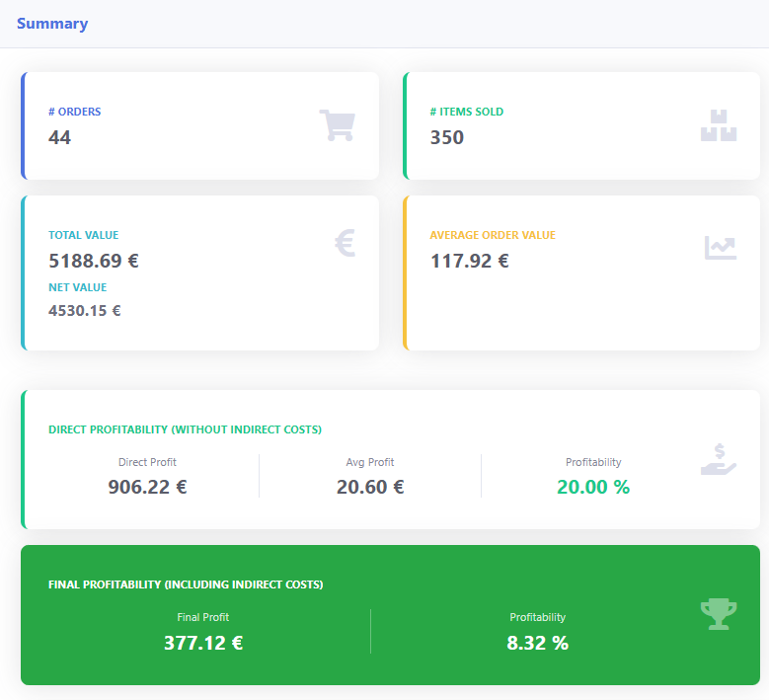Select the direct profit '906.22 €'
The width and height of the screenshot is (769, 700).
(x=147, y=487)
